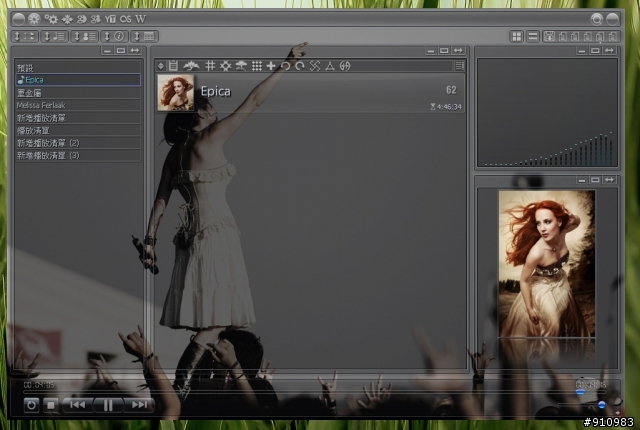Viewport: 640px width, 430px height.
Task: Select the 預設 playlist entry
Action: click(78, 68)
